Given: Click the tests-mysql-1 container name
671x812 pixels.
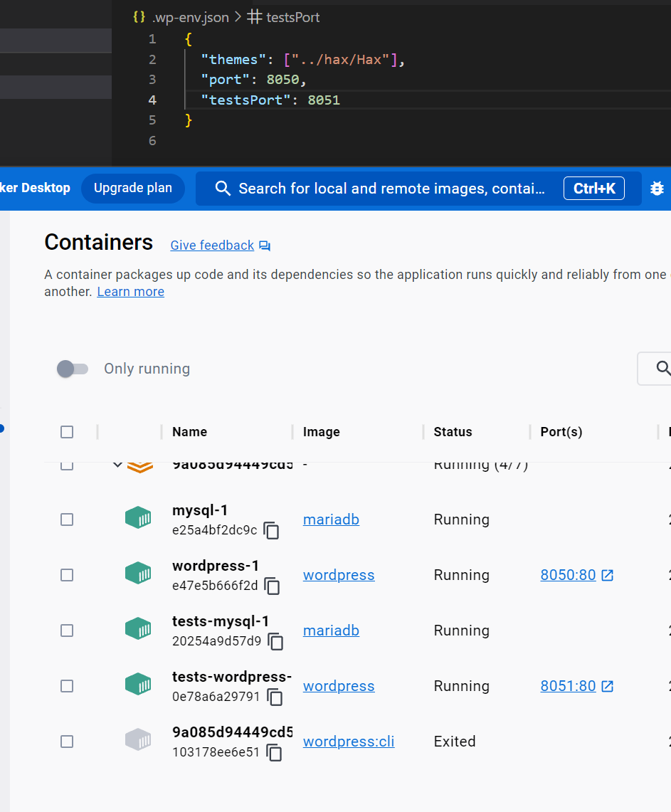Looking at the screenshot, I should pyautogui.click(x=221, y=621).
